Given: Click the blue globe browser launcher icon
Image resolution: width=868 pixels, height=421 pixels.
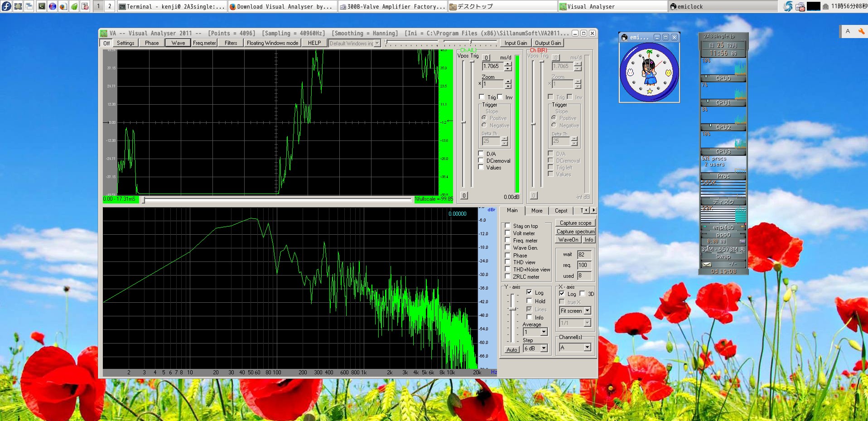Looking at the screenshot, I should click(53, 6).
